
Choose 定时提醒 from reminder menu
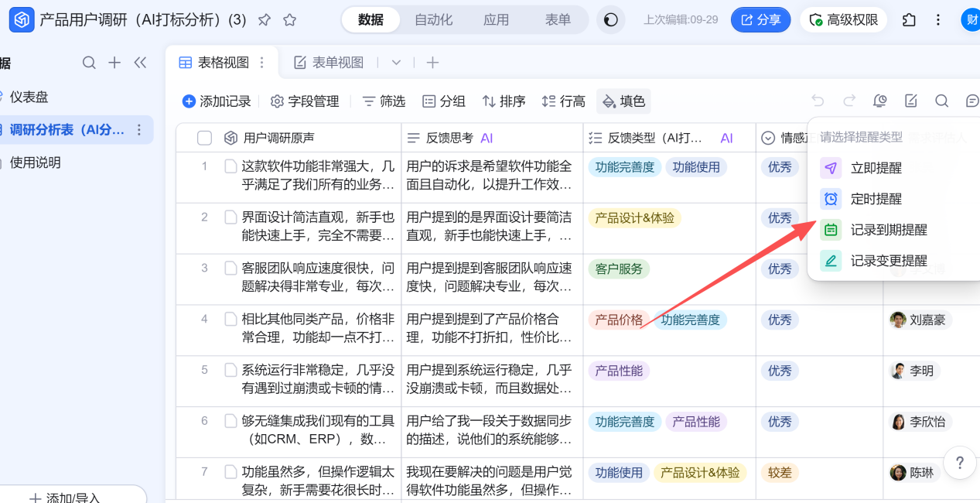[876, 199]
